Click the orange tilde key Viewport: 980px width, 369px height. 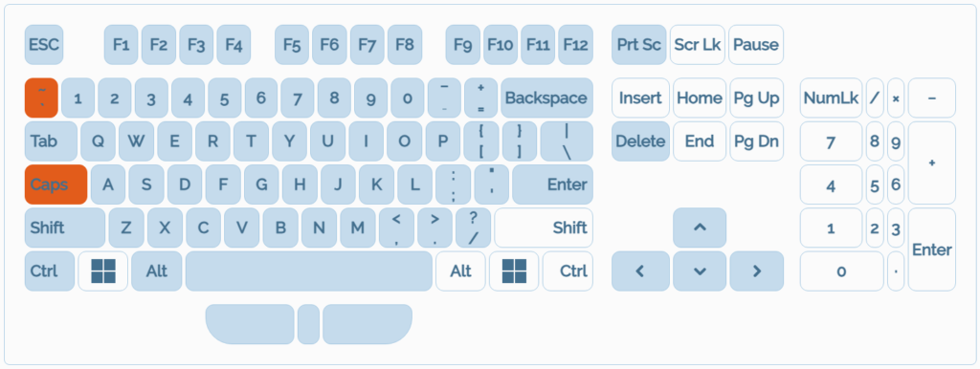click(x=41, y=98)
